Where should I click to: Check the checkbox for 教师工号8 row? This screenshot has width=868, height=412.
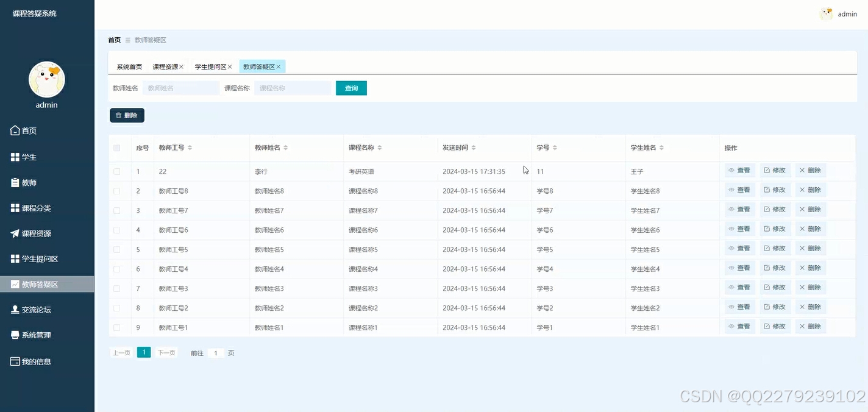tap(118, 191)
